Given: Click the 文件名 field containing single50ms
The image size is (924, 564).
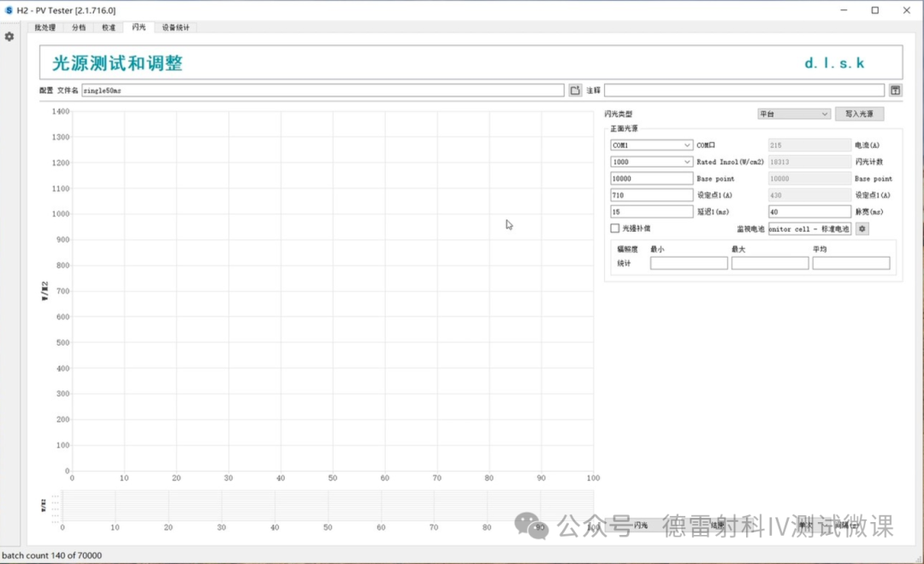Looking at the screenshot, I should click(323, 90).
